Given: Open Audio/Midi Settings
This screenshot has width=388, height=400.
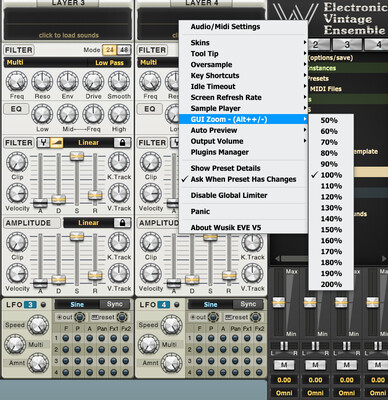Looking at the screenshot, I should pyautogui.click(x=243, y=27).
